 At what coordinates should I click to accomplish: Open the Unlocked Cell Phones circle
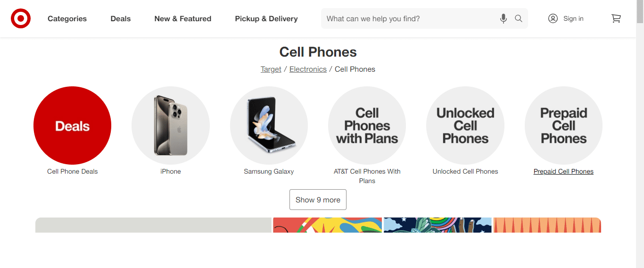point(465,126)
